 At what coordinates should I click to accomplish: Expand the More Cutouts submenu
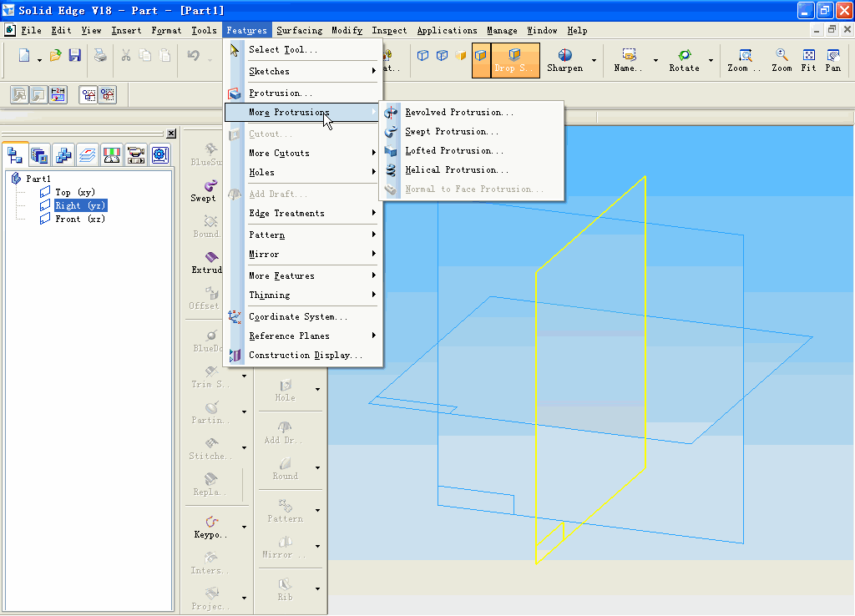pos(303,154)
